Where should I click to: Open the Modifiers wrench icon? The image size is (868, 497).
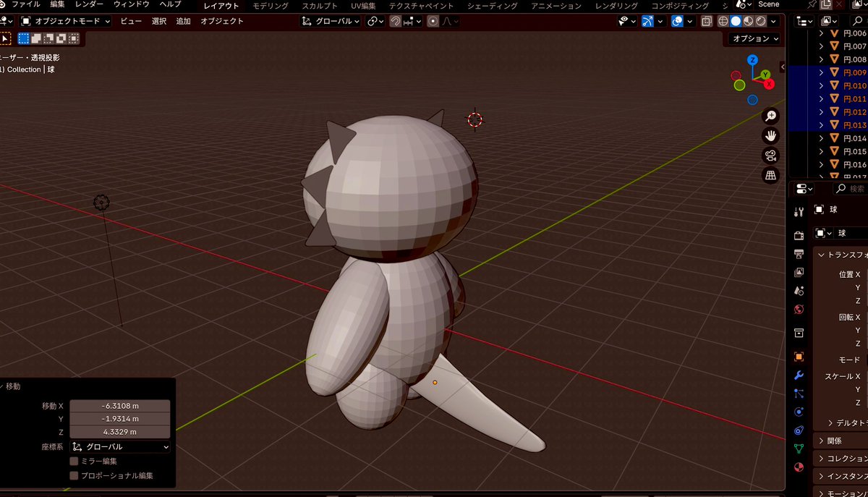[x=799, y=375]
